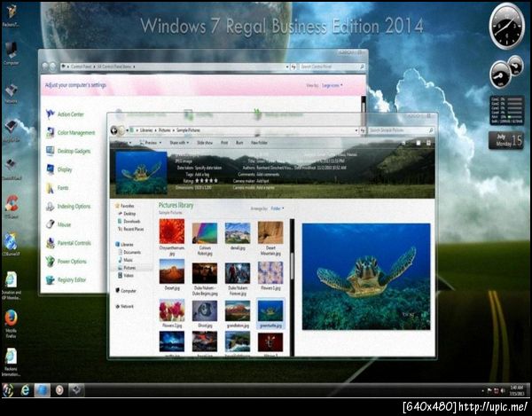Open Action Center in Control Panel

coord(65,114)
